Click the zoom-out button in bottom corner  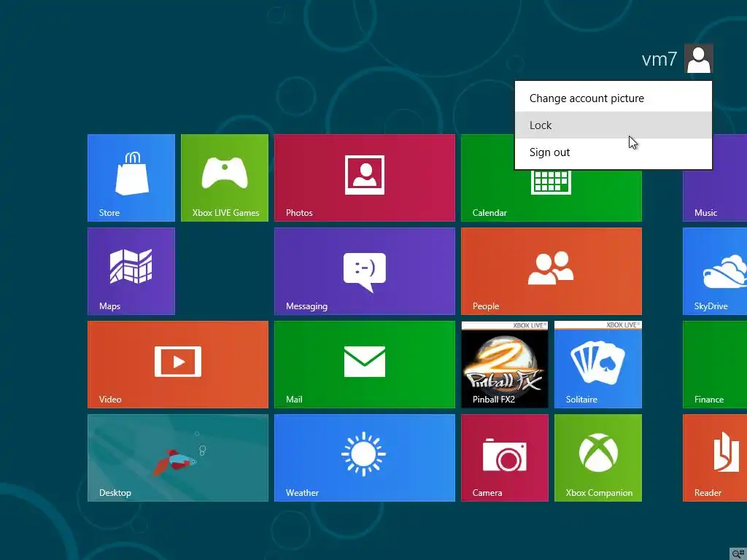(x=738, y=553)
